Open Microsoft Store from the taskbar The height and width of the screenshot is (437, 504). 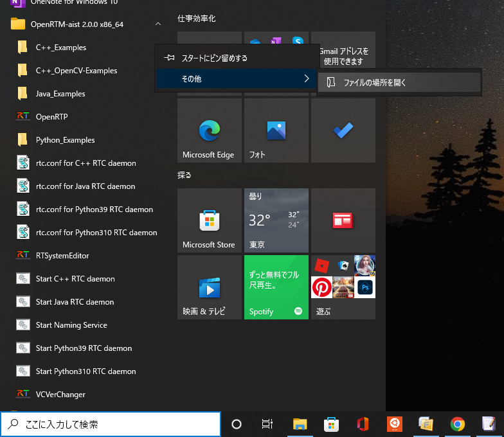point(332,424)
